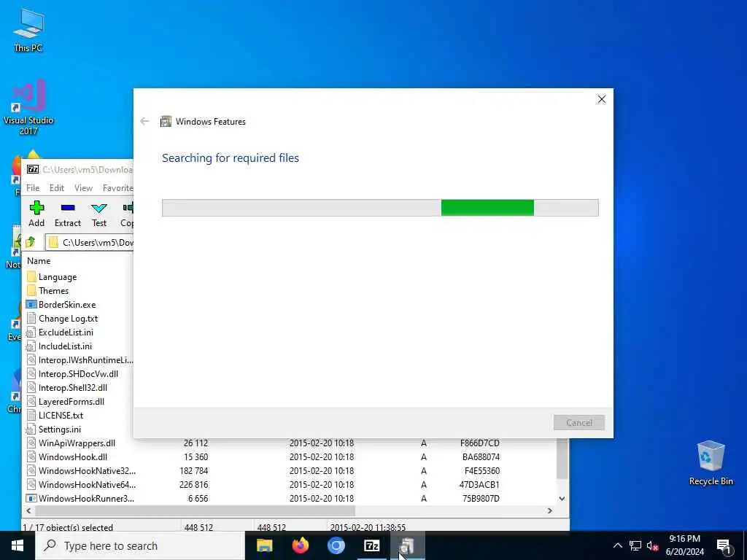Select WindowsHook.dll file

[73, 456]
